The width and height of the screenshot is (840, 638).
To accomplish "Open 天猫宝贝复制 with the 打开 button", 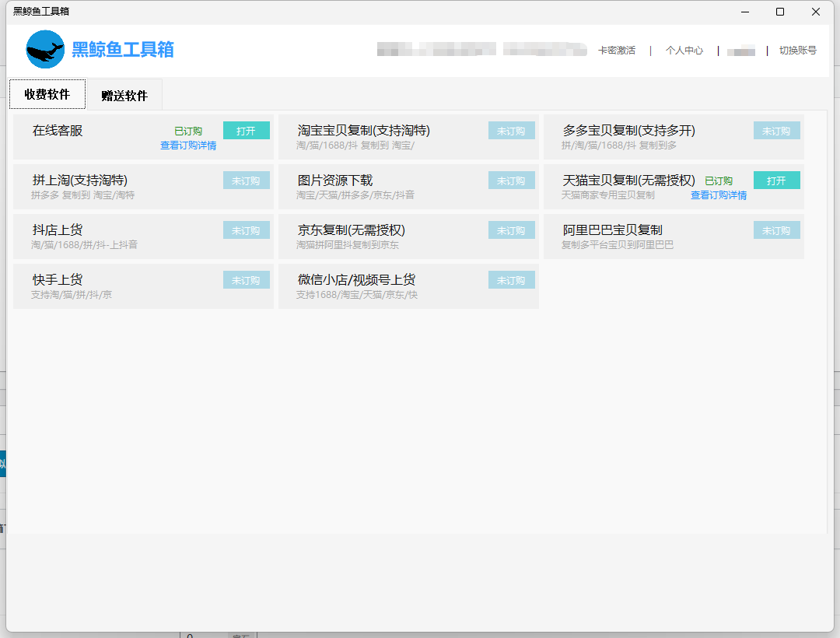I will click(776, 181).
